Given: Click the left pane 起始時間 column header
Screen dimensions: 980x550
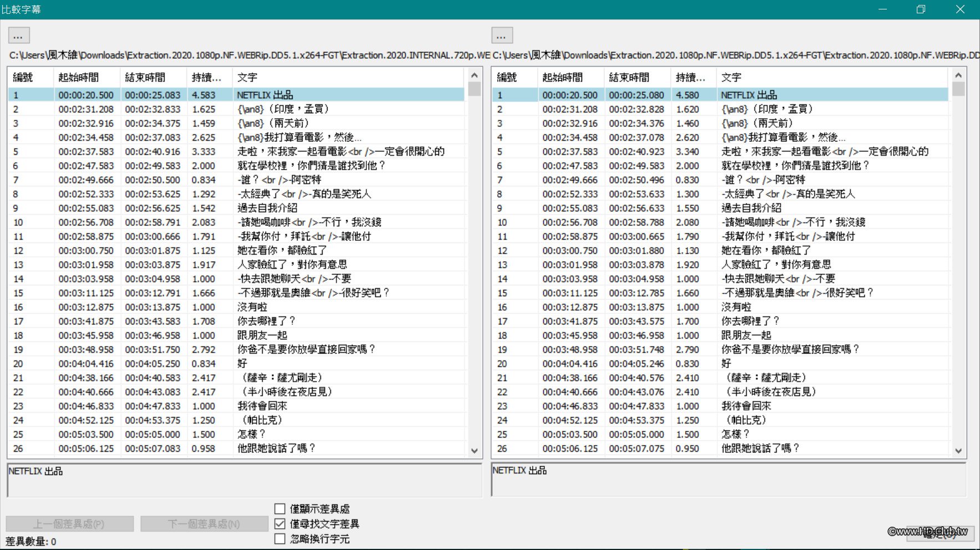Looking at the screenshot, I should (x=86, y=77).
